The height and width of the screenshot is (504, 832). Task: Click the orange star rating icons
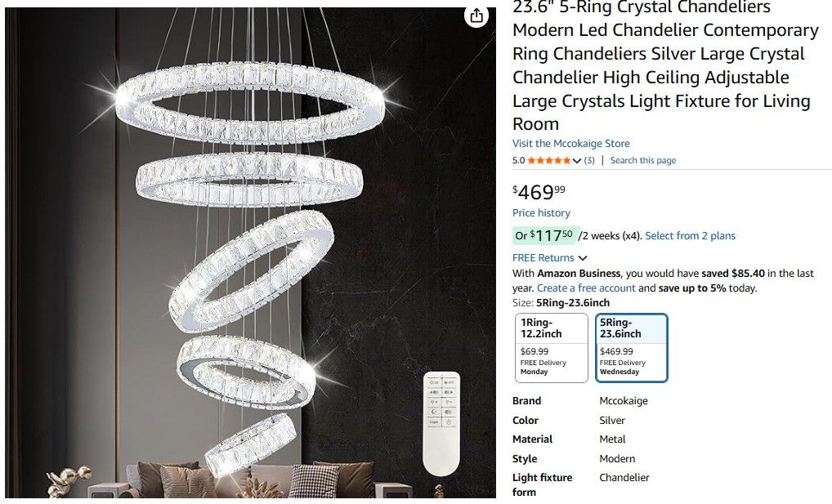click(x=549, y=161)
